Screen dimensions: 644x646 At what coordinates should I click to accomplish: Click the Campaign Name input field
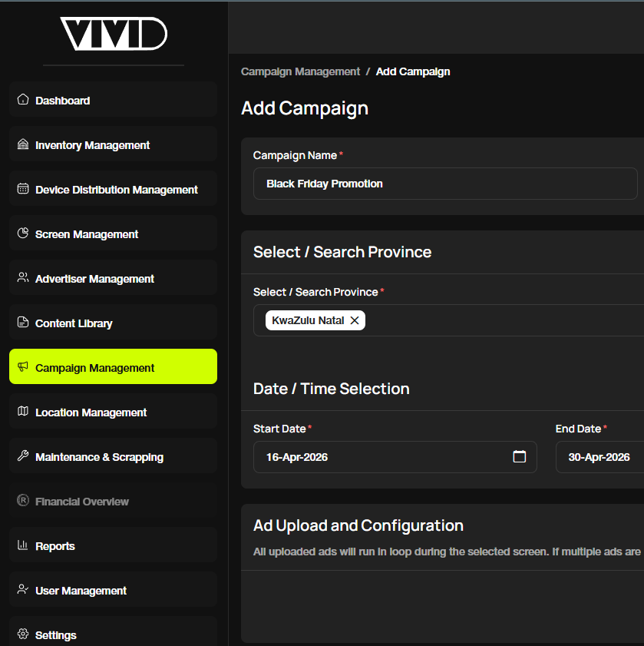pyautogui.click(x=445, y=184)
